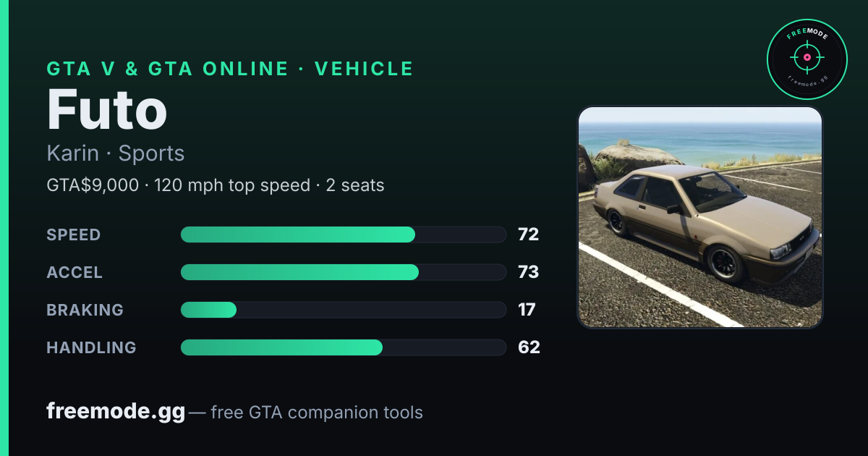
Task: Click the freemode.gg crosshair logo badge
Action: (807, 59)
